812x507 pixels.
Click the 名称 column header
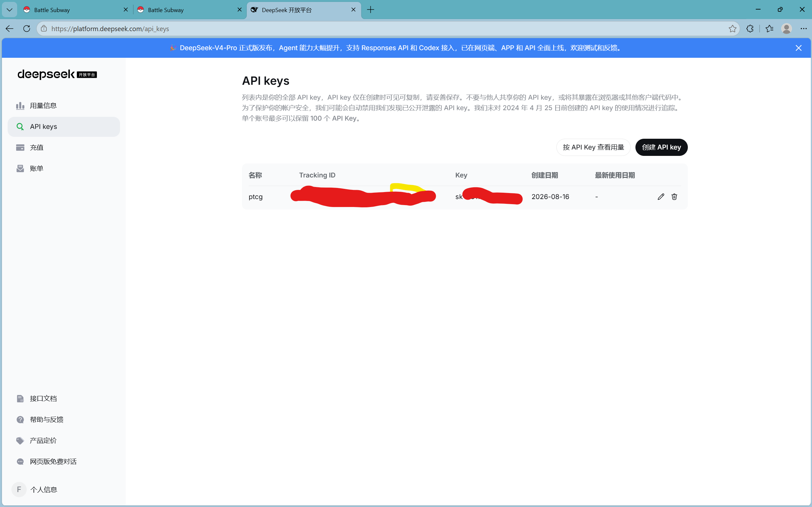[x=255, y=175]
